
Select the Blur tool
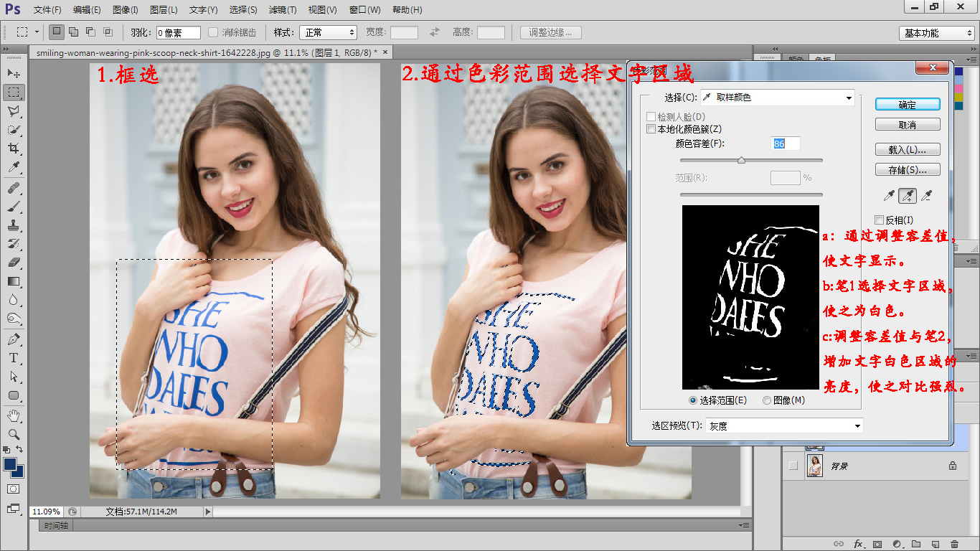[x=14, y=300]
